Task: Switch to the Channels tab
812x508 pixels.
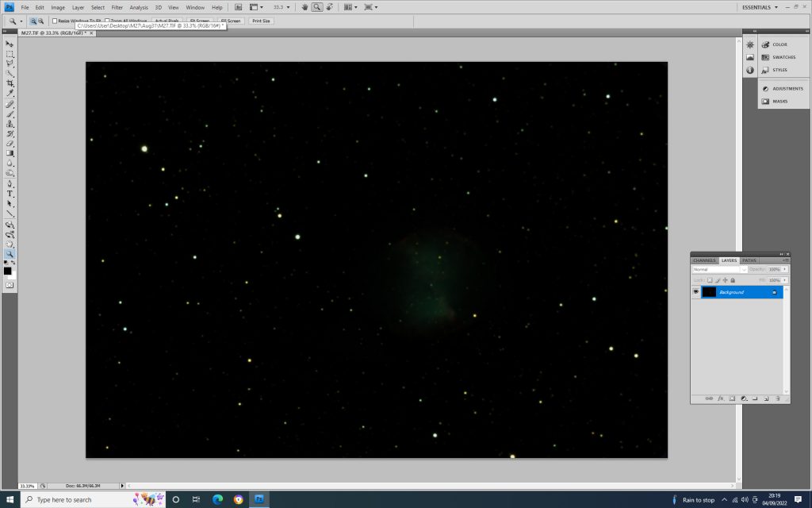Action: pyautogui.click(x=704, y=260)
